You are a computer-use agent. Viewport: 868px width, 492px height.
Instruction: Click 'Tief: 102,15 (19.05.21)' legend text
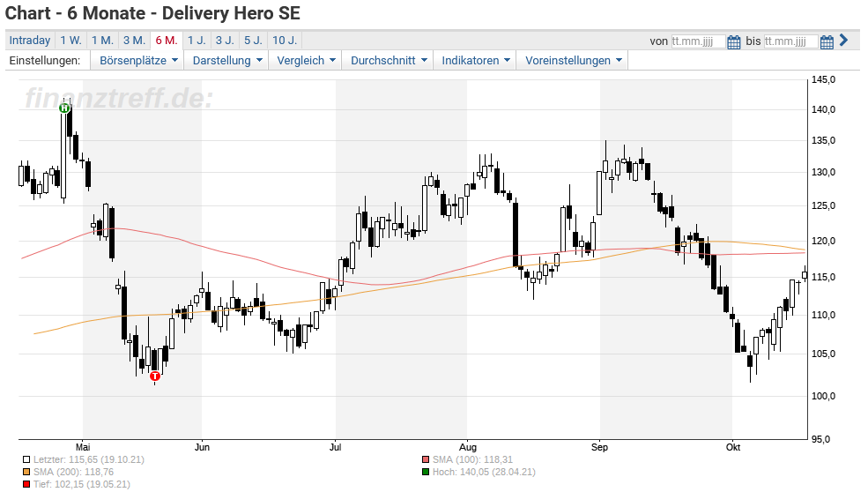[81, 484]
